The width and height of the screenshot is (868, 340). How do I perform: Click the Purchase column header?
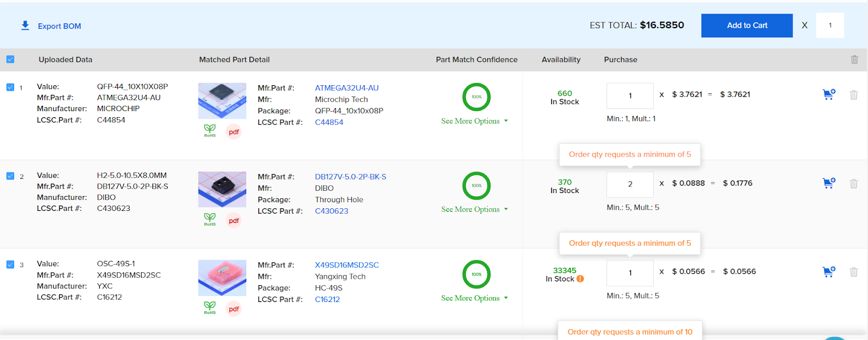pyautogui.click(x=621, y=60)
